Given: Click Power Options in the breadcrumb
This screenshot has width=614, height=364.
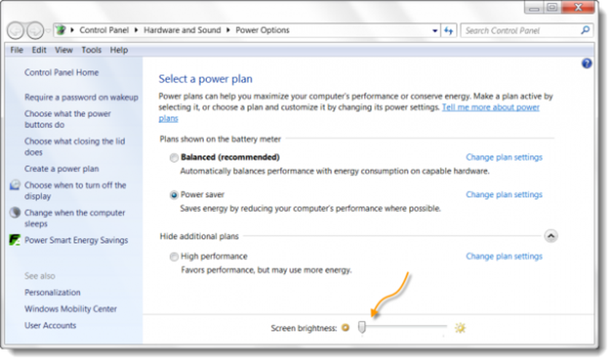Looking at the screenshot, I should (262, 30).
